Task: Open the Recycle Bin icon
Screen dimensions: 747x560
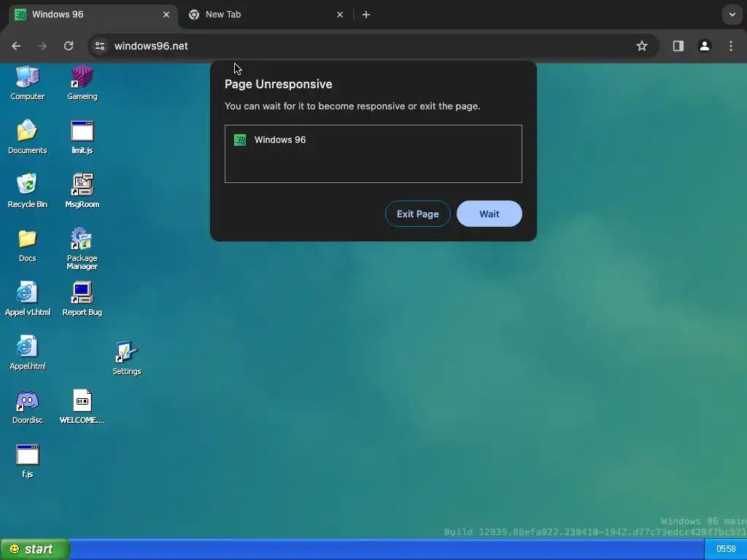Action: tap(27, 191)
